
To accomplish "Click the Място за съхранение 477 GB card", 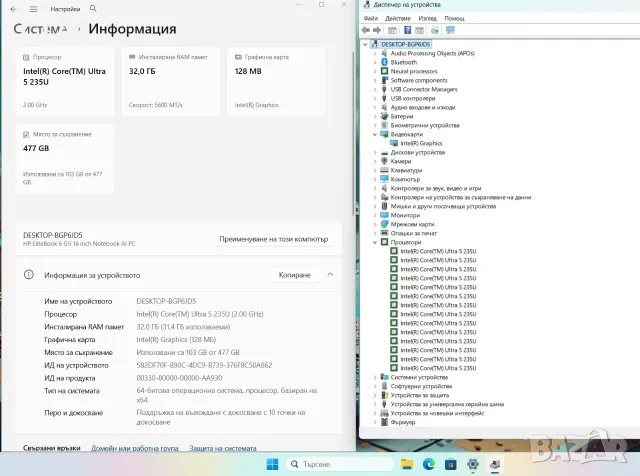I will (64, 158).
